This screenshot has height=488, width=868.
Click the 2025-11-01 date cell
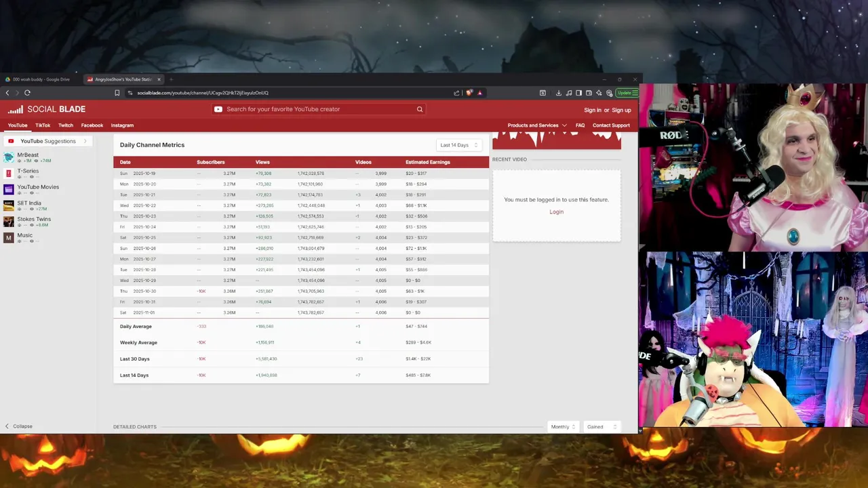point(144,312)
